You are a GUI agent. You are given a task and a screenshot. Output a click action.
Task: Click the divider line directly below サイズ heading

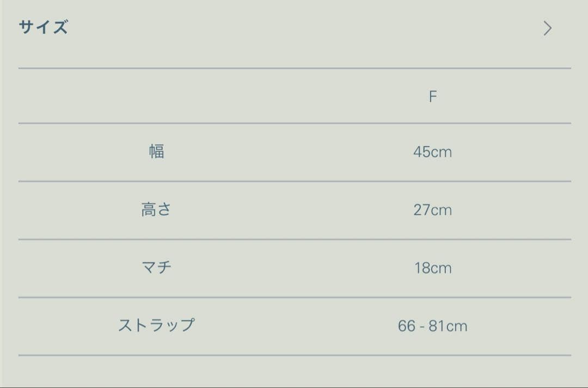pos(295,68)
